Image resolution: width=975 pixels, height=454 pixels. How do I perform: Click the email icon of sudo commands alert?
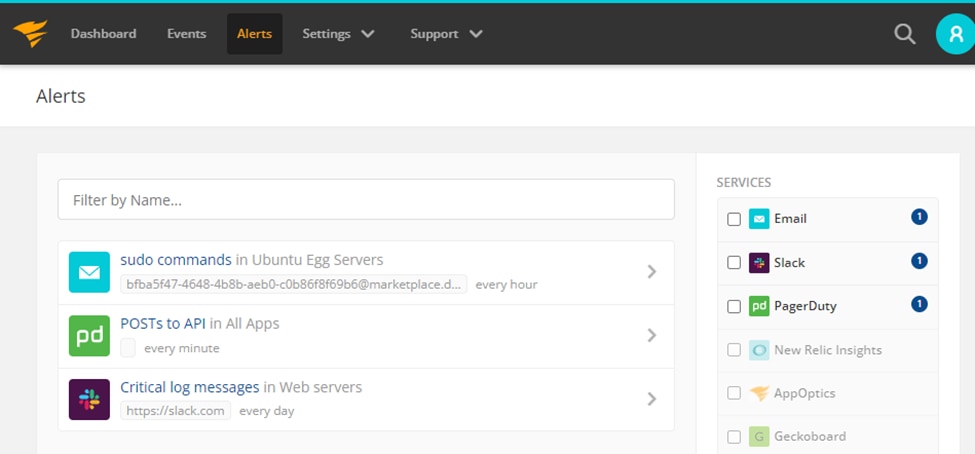point(90,272)
